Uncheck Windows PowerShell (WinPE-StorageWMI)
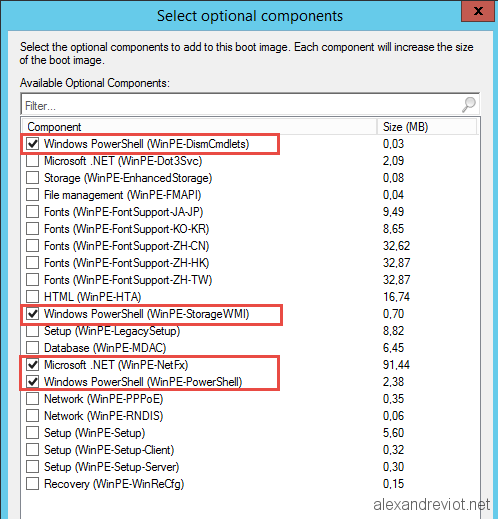The image size is (498, 519). pyautogui.click(x=33, y=314)
